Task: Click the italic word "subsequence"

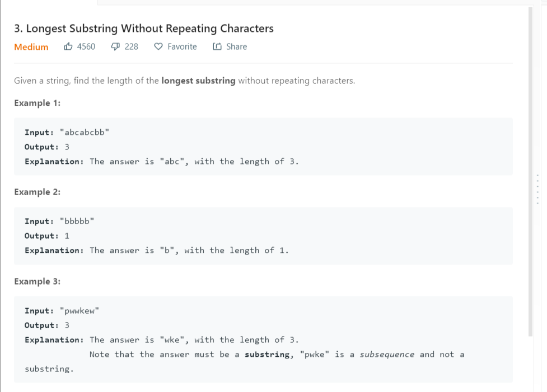Action: pyautogui.click(x=387, y=355)
